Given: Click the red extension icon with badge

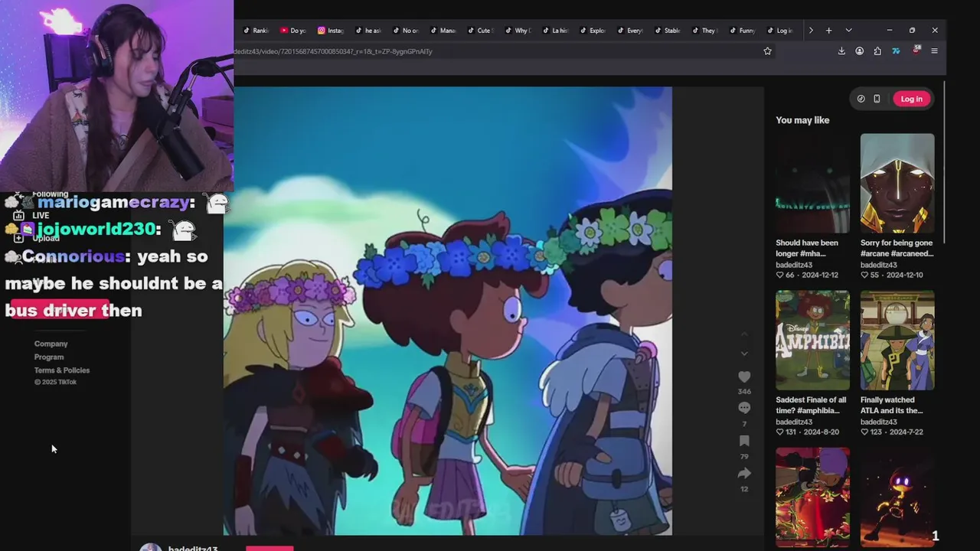Looking at the screenshot, I should click(916, 51).
